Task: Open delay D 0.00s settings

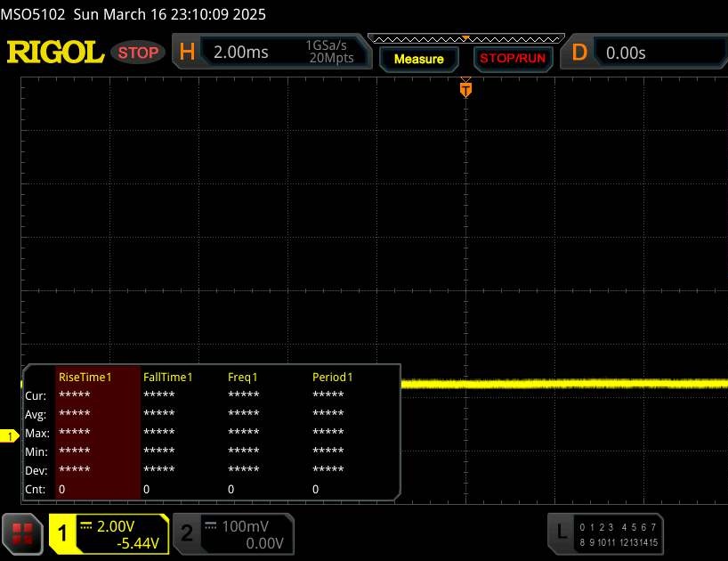Action: click(644, 52)
